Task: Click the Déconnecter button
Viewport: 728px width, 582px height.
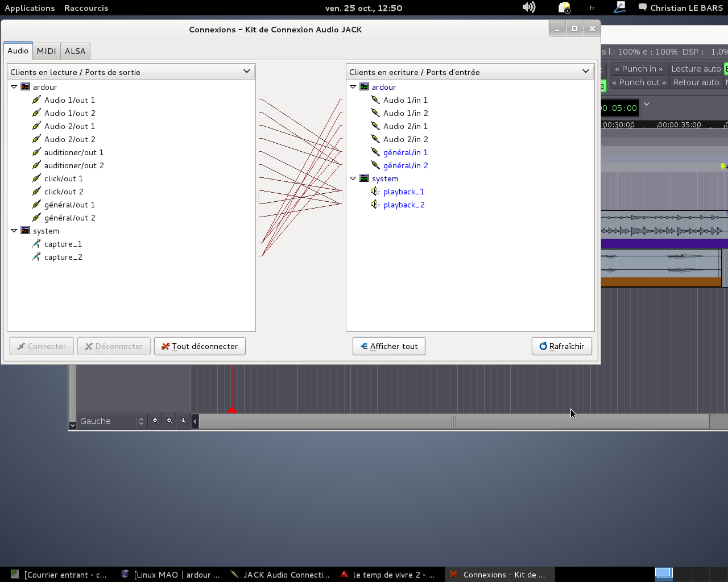Action: click(x=114, y=346)
